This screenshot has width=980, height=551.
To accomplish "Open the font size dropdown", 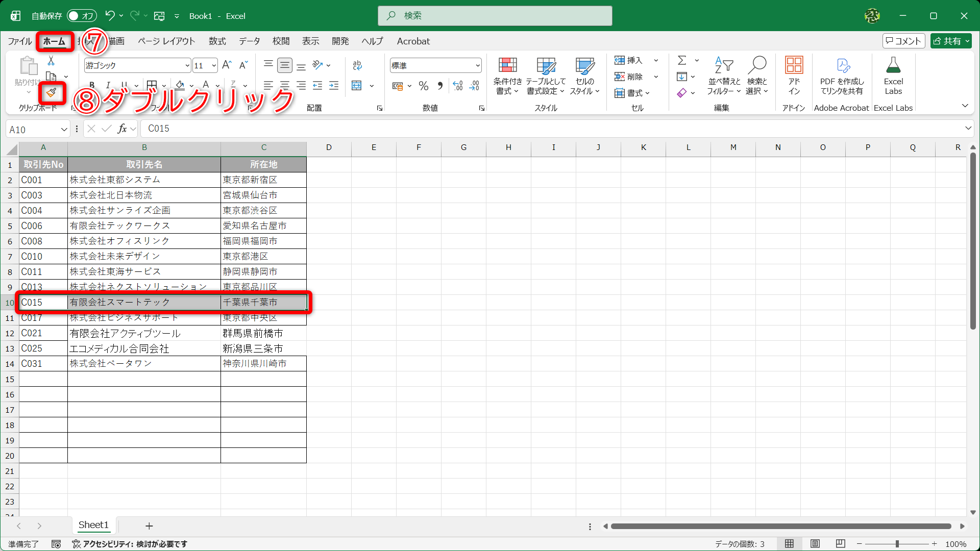I will (213, 65).
